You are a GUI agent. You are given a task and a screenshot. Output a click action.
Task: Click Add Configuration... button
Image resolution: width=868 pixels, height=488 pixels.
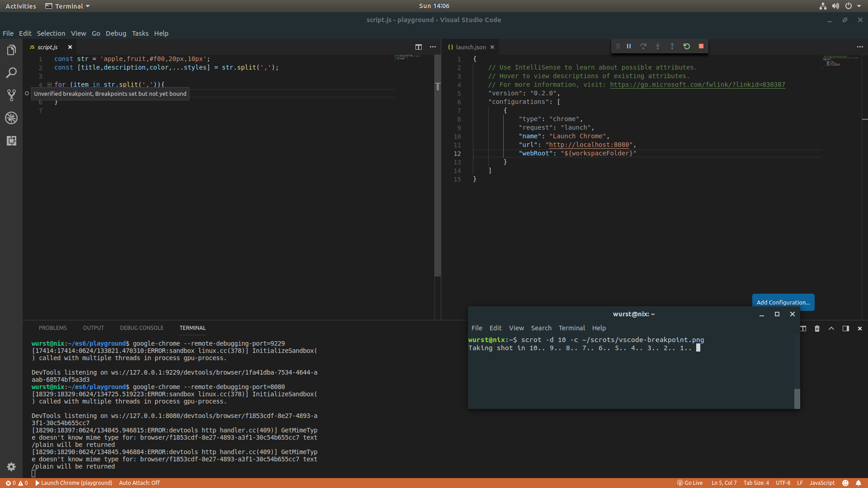[x=783, y=302]
